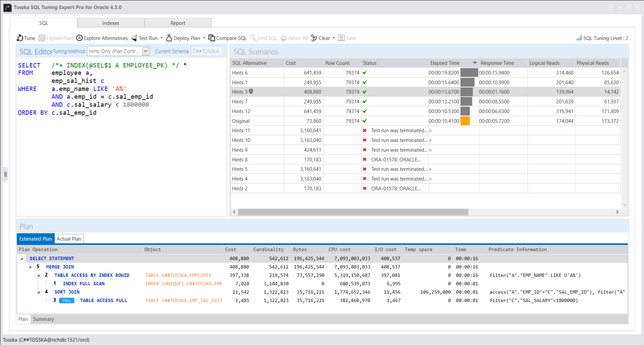Viewport: 644px width, 345px height.
Task: Click the horizontal scrollbar of SQL Scenarios
Action: (353, 212)
